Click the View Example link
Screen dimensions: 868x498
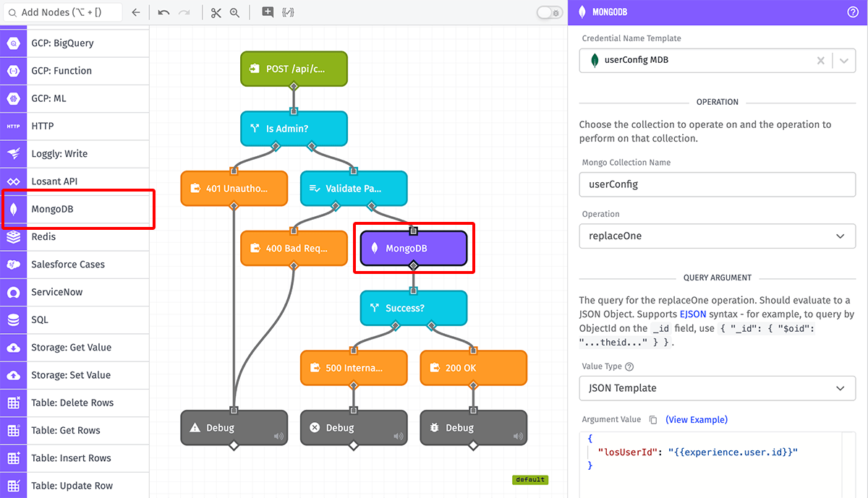[697, 420]
